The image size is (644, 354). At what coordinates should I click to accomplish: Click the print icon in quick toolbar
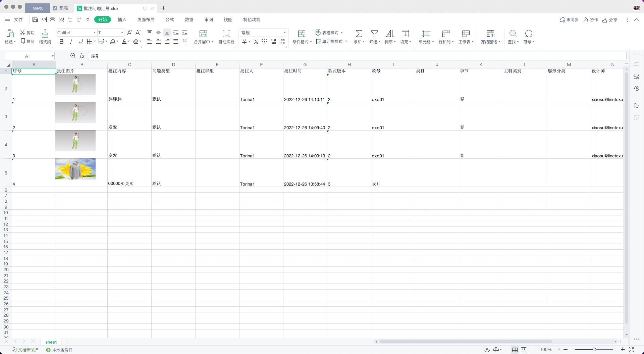[x=52, y=20]
